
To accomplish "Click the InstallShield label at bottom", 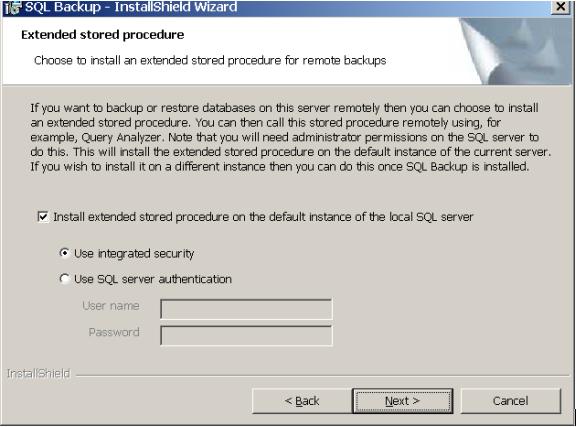I will 38,373.
